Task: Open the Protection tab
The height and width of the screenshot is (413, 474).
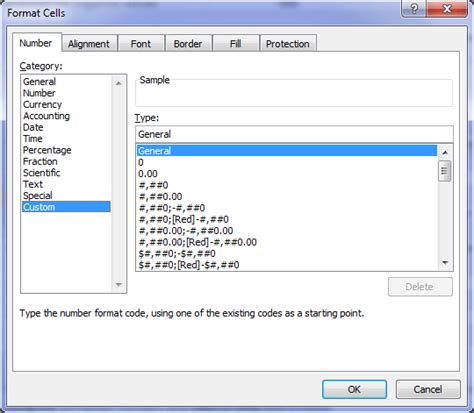Action: pos(288,44)
